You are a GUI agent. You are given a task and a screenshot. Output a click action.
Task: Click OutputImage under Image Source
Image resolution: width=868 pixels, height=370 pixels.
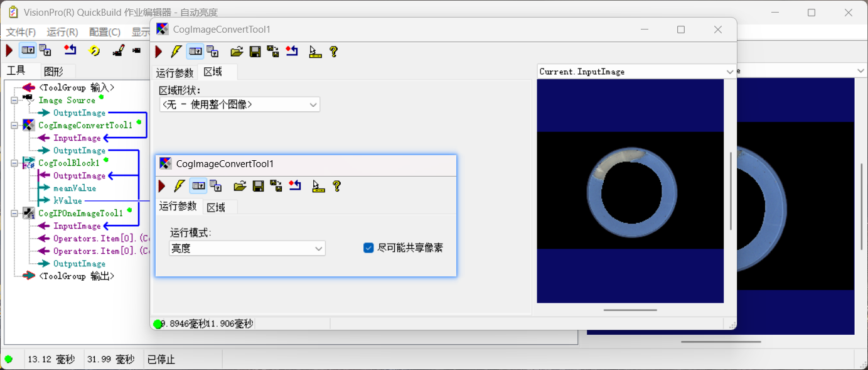(79, 112)
